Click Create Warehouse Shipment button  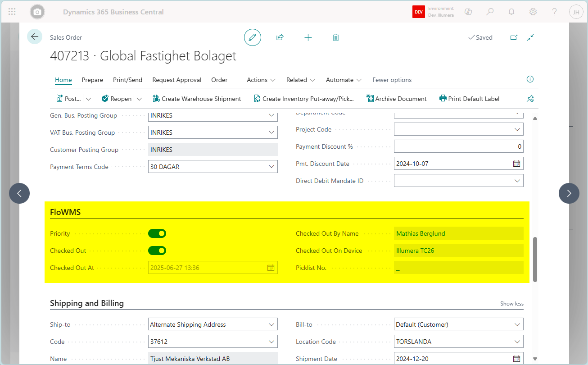tap(197, 99)
